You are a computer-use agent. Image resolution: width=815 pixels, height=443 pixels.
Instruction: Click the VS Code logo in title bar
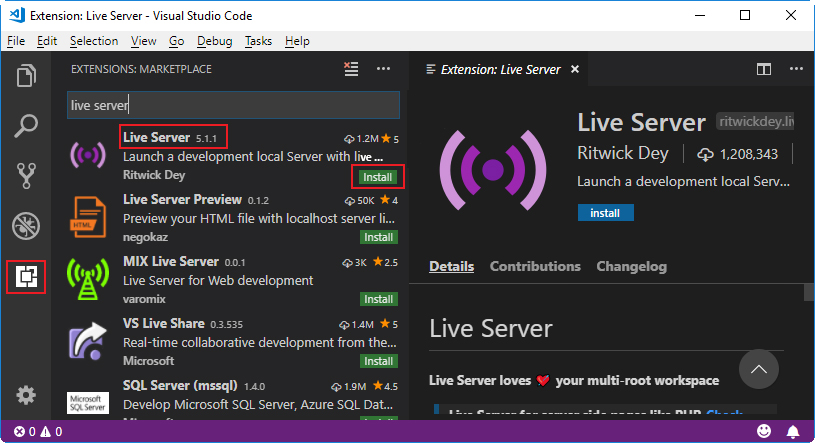[17, 15]
